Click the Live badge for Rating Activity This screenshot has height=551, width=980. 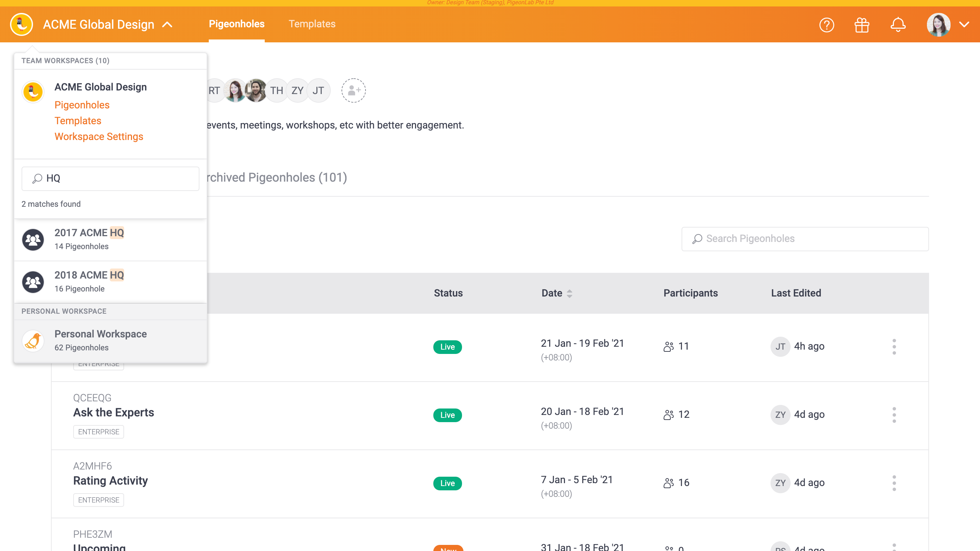pyautogui.click(x=447, y=483)
